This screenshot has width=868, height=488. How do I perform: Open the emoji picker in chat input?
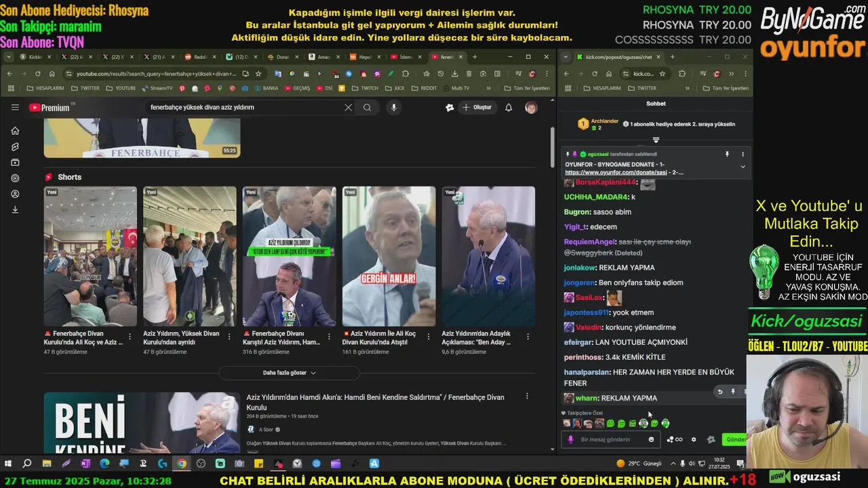point(652,439)
